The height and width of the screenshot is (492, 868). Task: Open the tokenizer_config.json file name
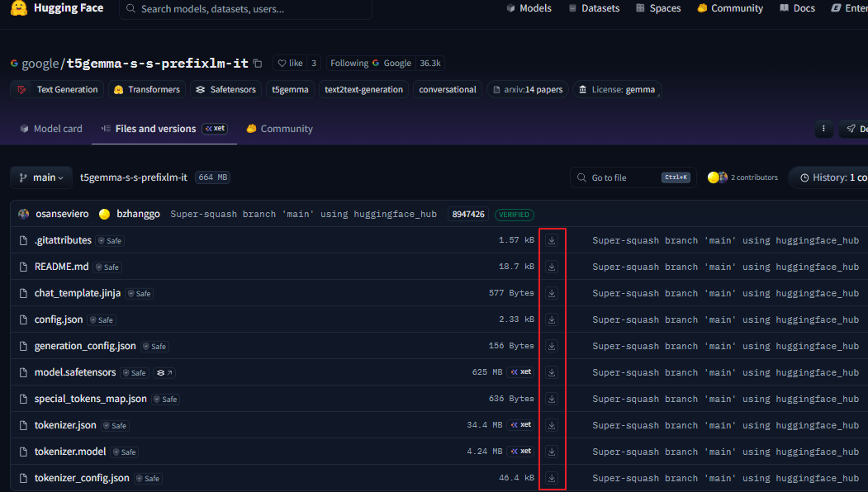(82, 478)
